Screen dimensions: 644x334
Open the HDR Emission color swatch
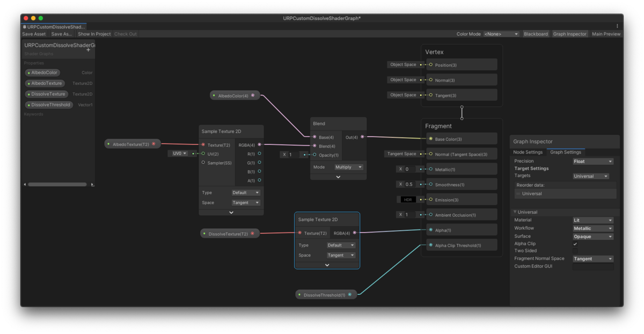(408, 199)
